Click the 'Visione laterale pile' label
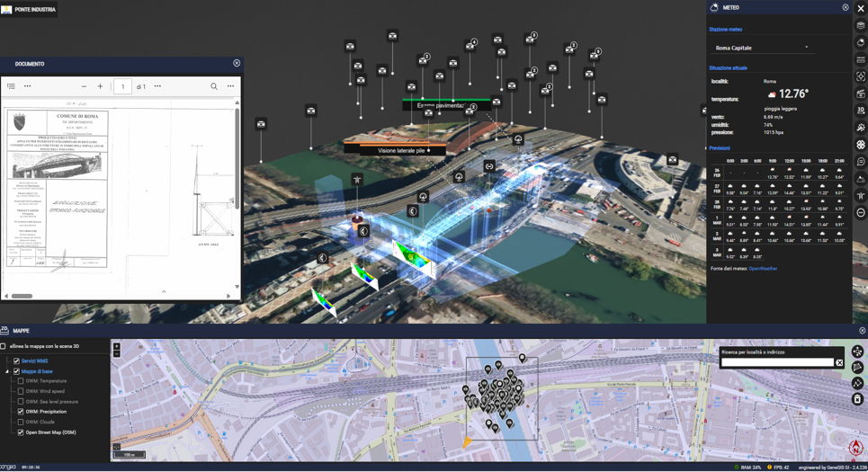Screen dimensions: 868x472 (403, 150)
